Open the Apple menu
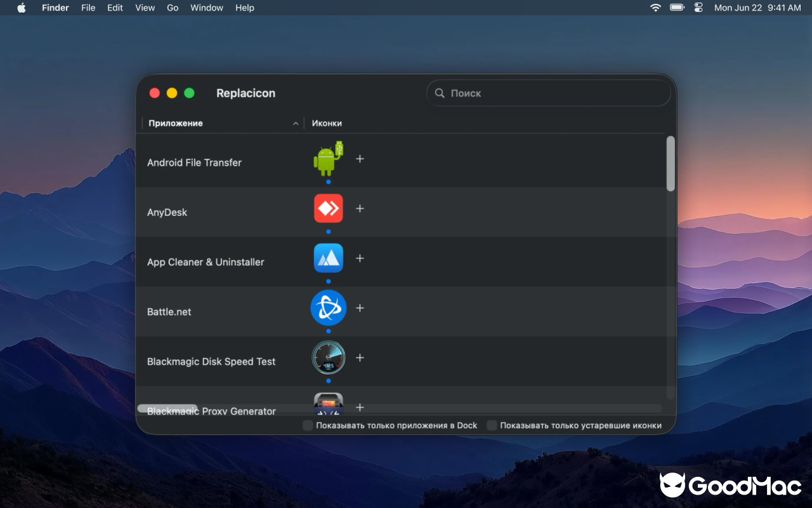812x508 pixels. [x=21, y=8]
